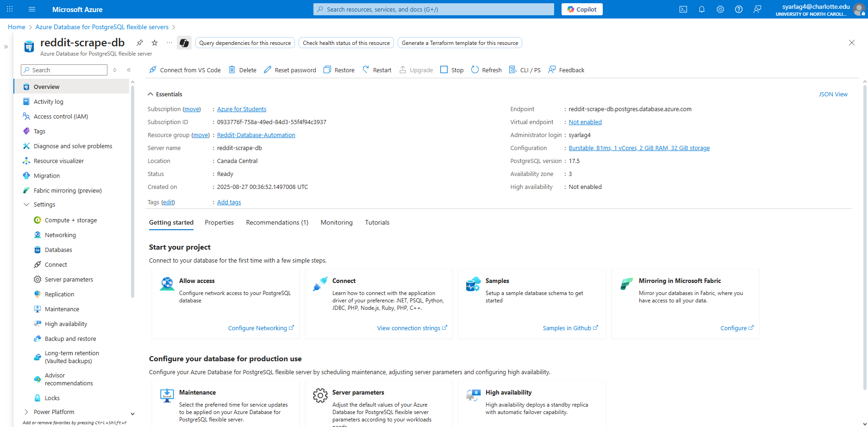This screenshot has height=427, width=868.
Task: Open Azure for Students subscription link
Action: (x=242, y=109)
